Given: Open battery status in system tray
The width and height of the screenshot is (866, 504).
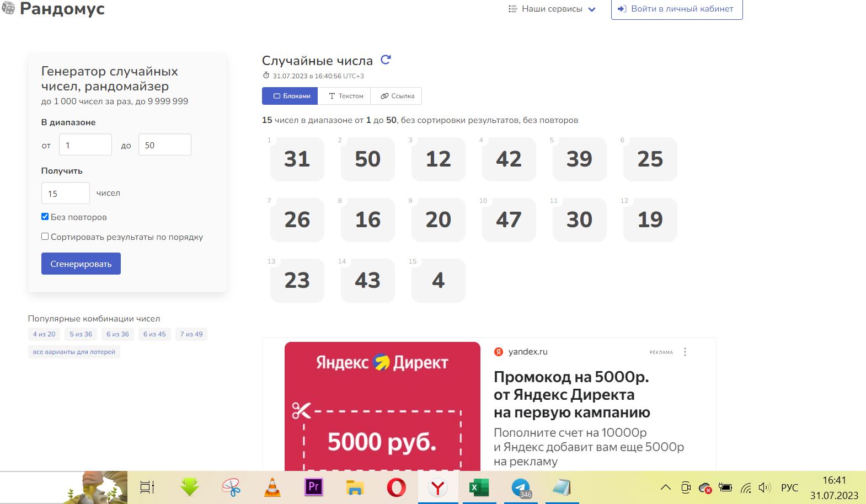Looking at the screenshot, I should tap(725, 487).
